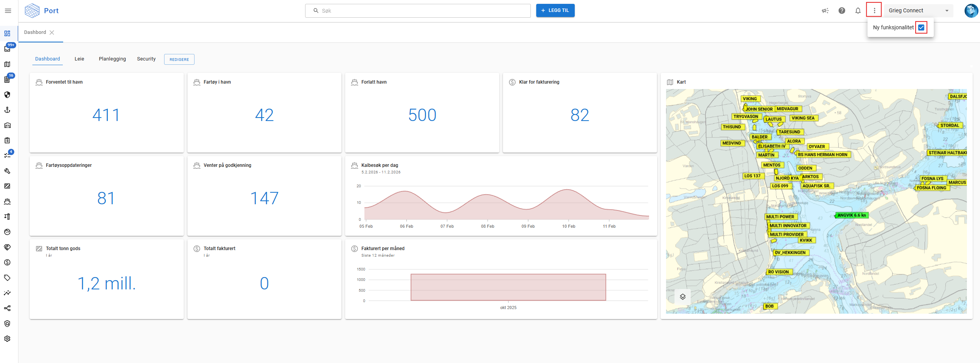Screen dimensions: 980x363
Task: Click the Forventet til havn value 411
Action: 106,115
